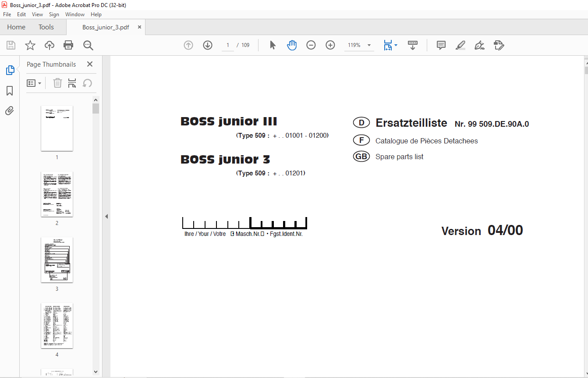Screen dimensions: 588x378
Task: Open the View menu
Action: point(37,14)
